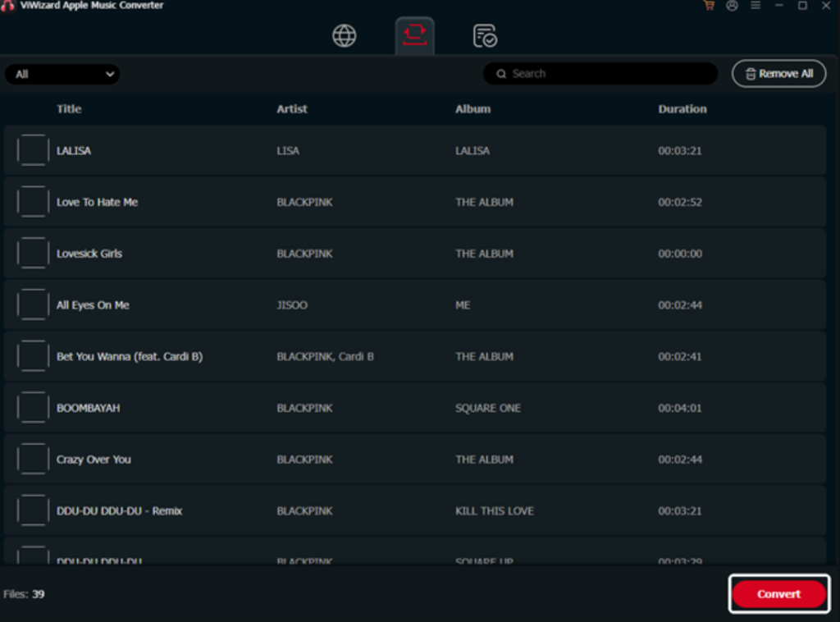Click the Search input field
The image size is (840, 622).
click(x=607, y=74)
